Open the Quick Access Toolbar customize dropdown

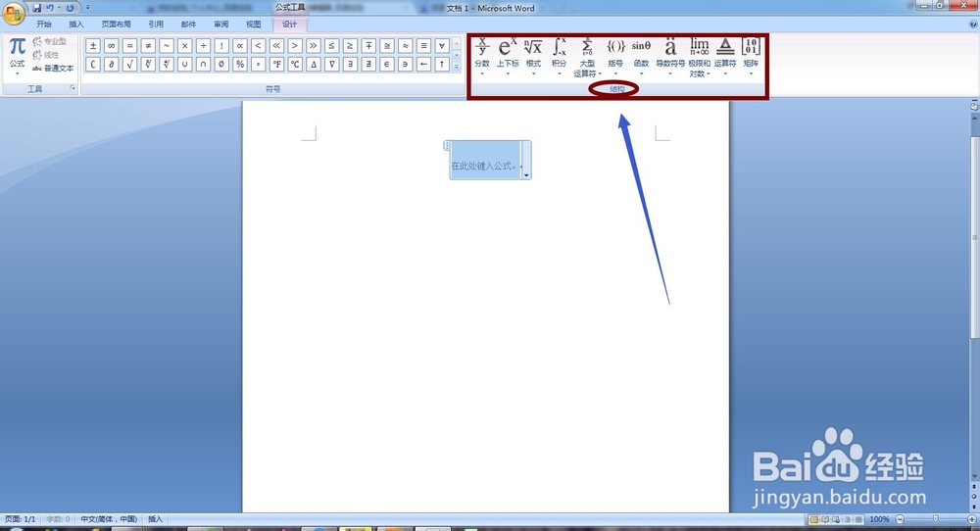click(x=87, y=8)
